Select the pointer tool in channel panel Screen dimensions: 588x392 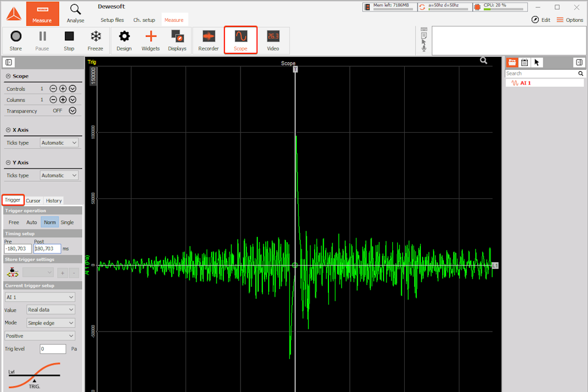(x=537, y=62)
